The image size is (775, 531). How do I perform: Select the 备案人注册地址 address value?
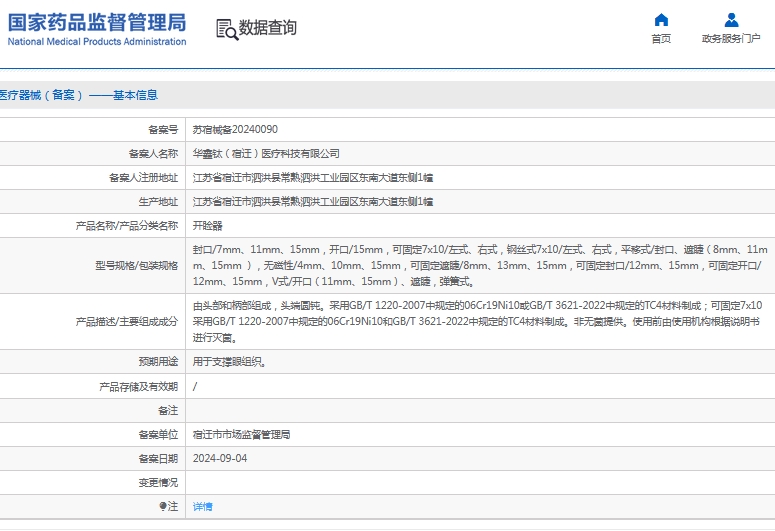[313, 177]
